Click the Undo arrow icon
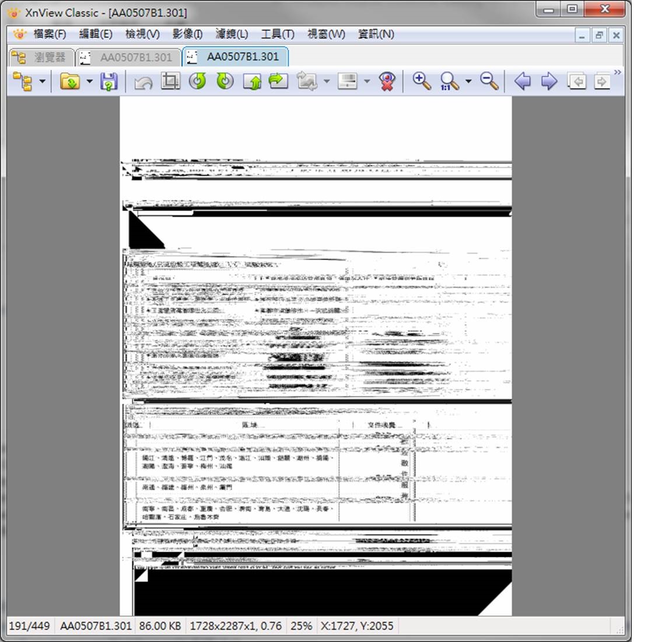The width and height of the screenshot is (672, 642). tap(143, 82)
